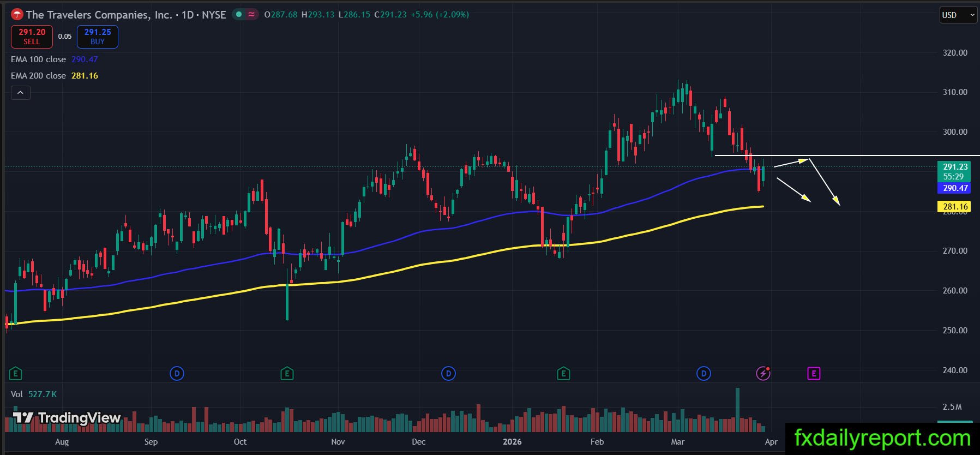980x455 pixels.
Task: Click the 250.00 price axis label
Action: click(955, 331)
